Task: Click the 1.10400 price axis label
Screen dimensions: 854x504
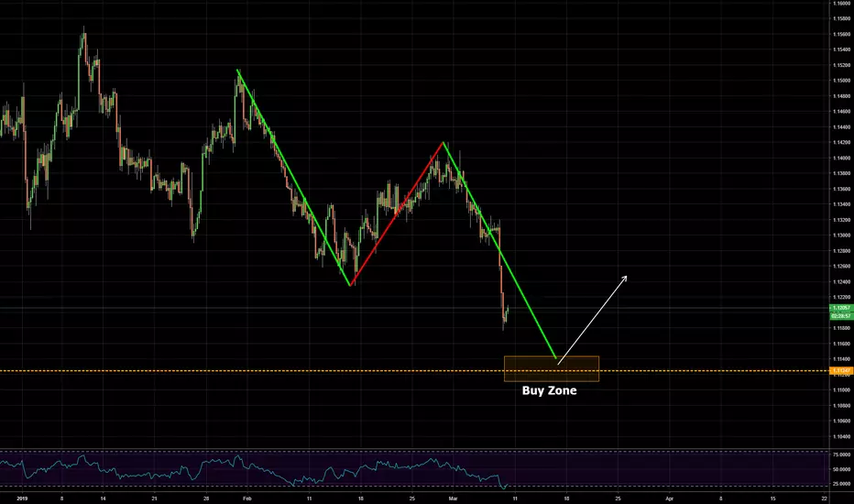Action: (x=841, y=436)
